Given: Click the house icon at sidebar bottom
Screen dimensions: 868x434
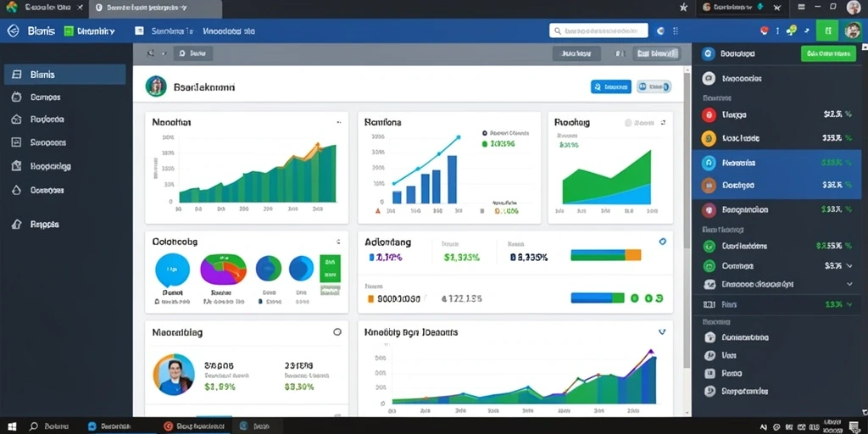Looking at the screenshot, I should pos(17,224).
